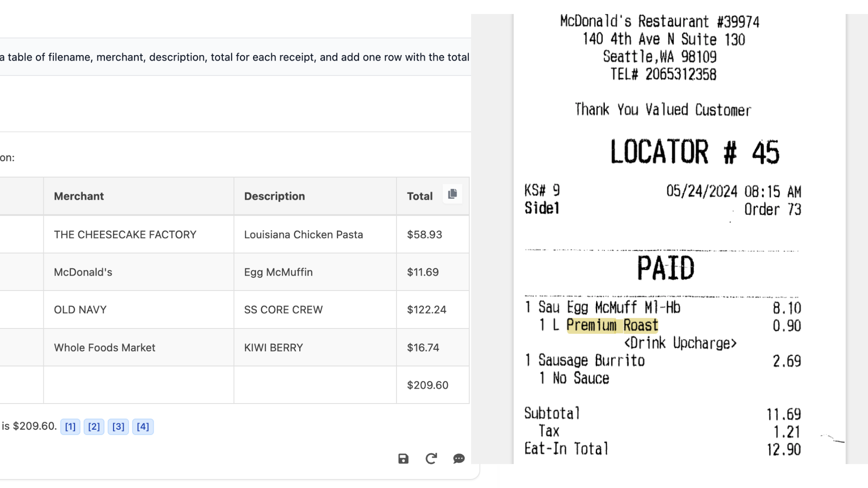Click the $209.60 grand total cell
This screenshot has width=868, height=488.
[x=428, y=385]
